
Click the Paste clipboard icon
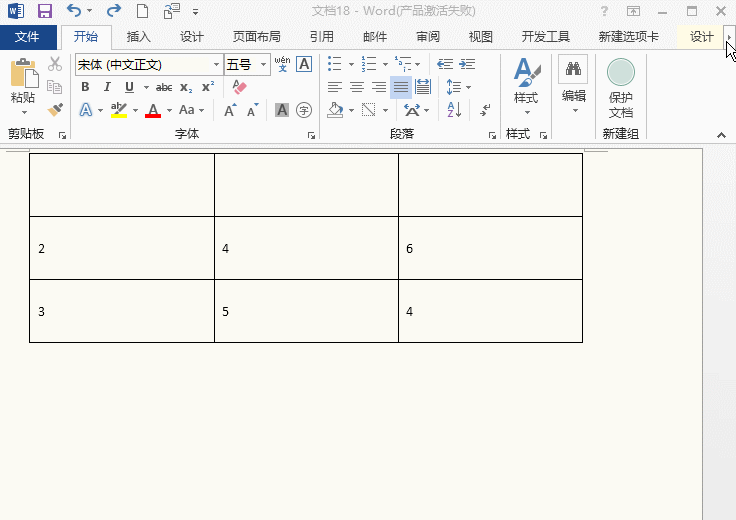pos(23,73)
